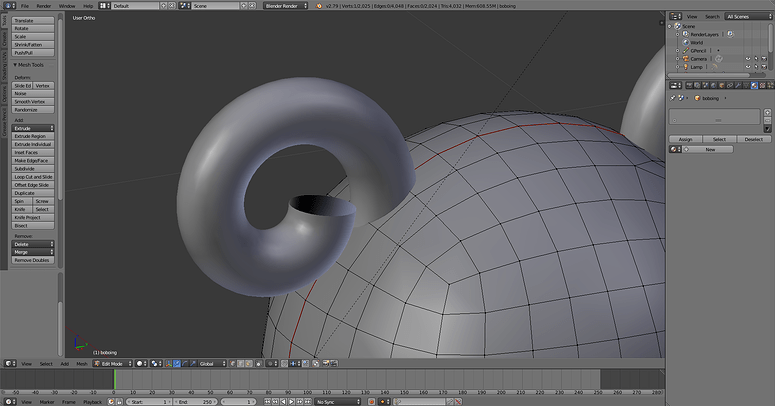
Task: Open the Global orientation dropdown
Action: point(213,363)
